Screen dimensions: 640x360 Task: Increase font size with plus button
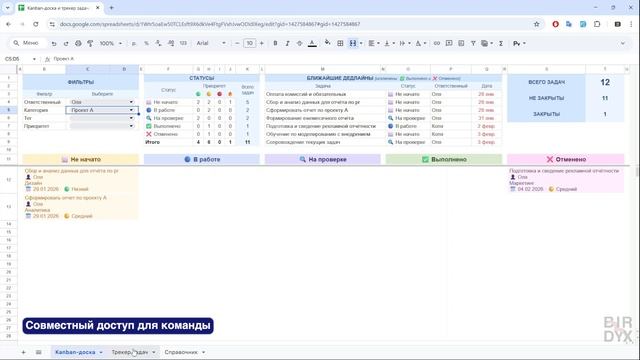(262, 43)
